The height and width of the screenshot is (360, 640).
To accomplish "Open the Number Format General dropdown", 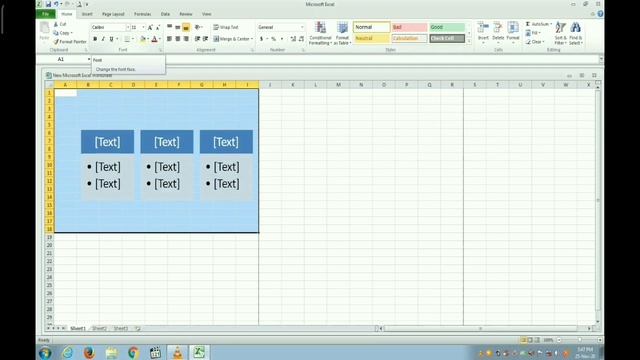I will [302, 27].
